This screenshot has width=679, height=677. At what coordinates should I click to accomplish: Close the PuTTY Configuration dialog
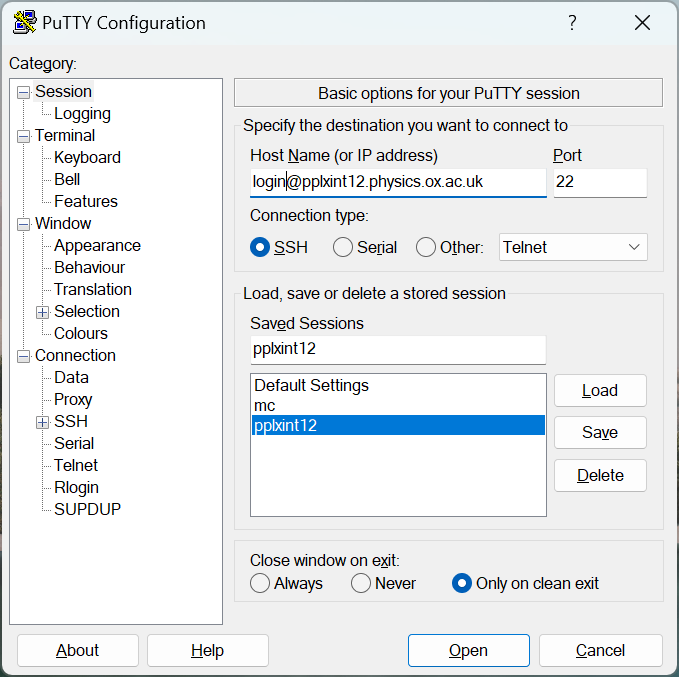point(642,23)
